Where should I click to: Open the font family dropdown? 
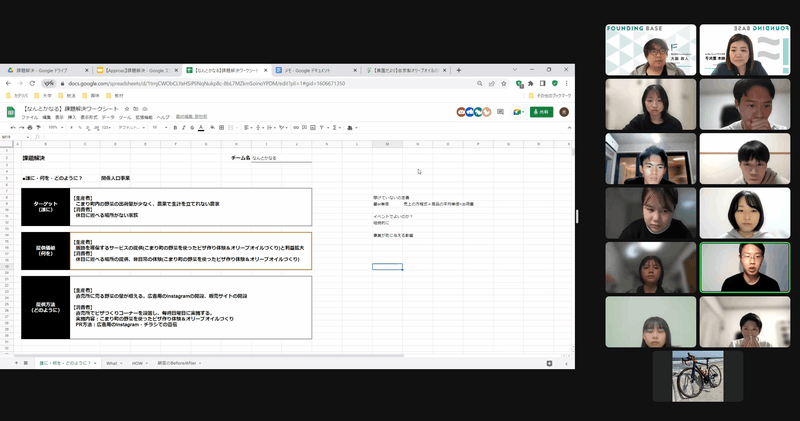point(132,128)
